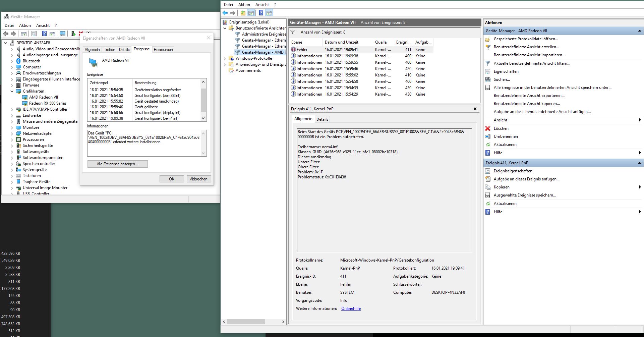This screenshot has height=337, width=644.
Task: Collapse the Ereignis 411, Kernel-PnP actions section
Action: pos(639,163)
